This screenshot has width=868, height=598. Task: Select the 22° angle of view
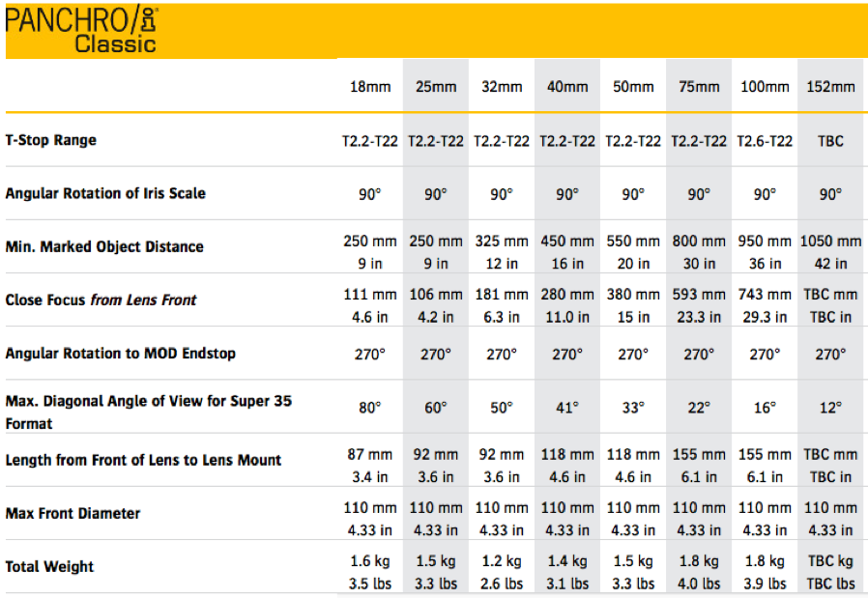699,408
